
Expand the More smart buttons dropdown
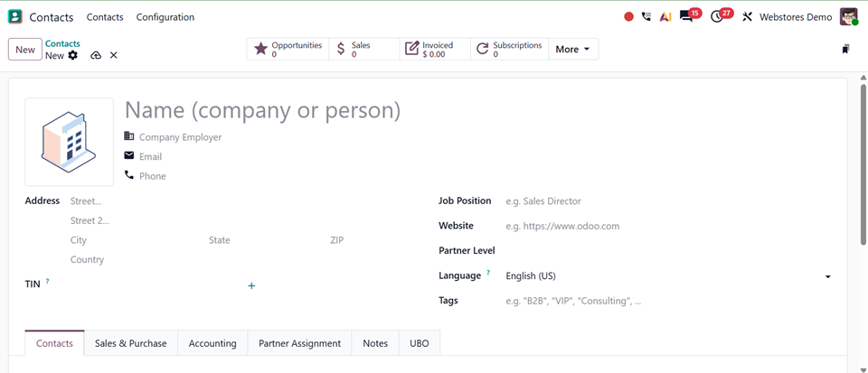coord(573,49)
